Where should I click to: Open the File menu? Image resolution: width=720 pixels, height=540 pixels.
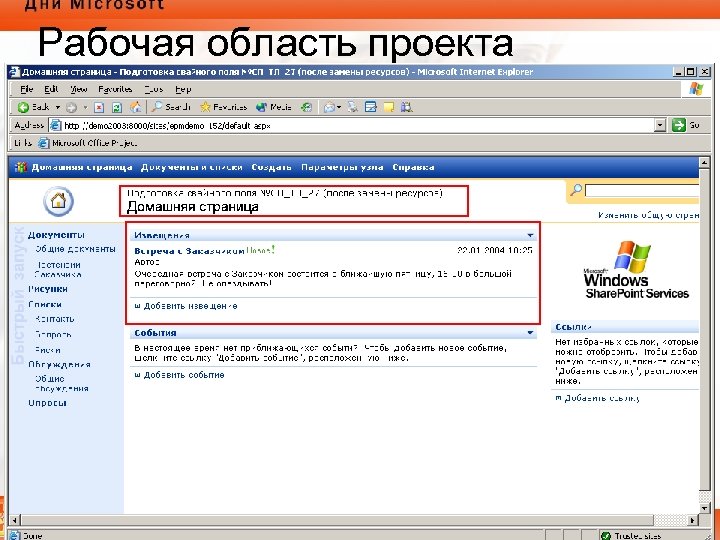27,89
